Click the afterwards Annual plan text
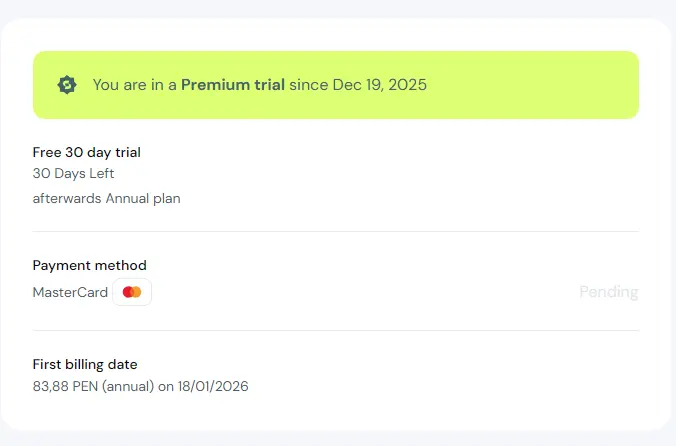This screenshot has height=446, width=676. coord(106,199)
